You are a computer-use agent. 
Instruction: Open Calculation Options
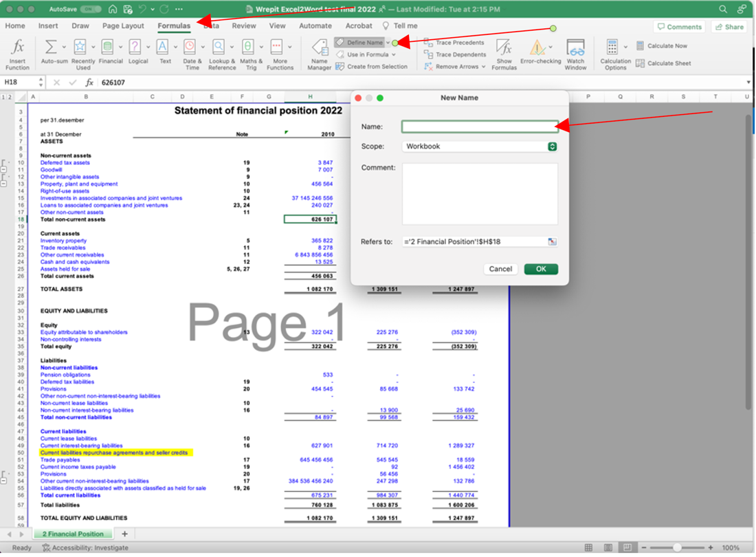(615, 54)
